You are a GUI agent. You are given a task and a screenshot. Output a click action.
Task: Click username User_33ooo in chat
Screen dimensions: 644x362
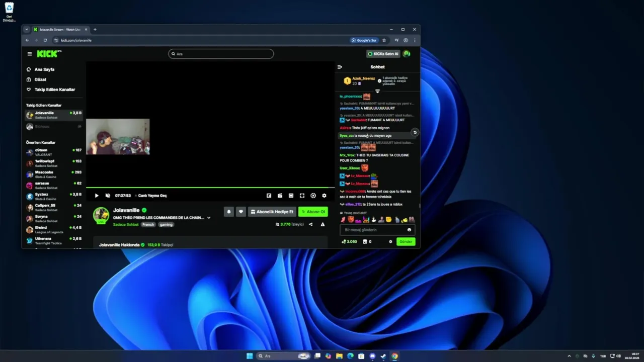coord(350,168)
